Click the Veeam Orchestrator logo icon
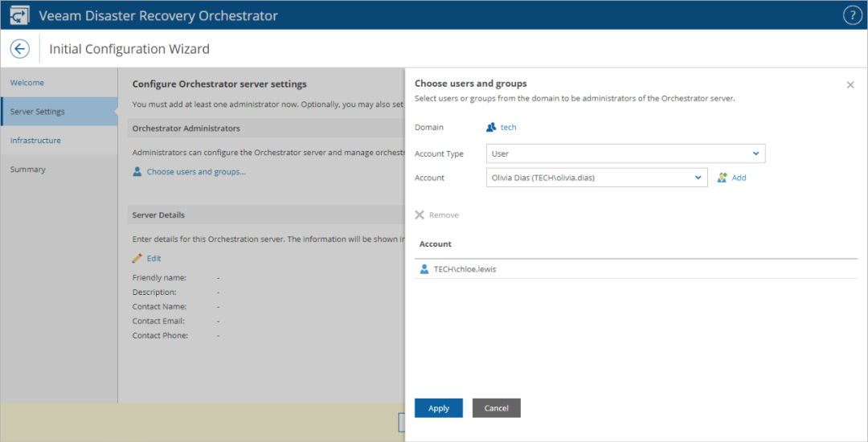Screen dimensions: 868x442 (x=20, y=15)
